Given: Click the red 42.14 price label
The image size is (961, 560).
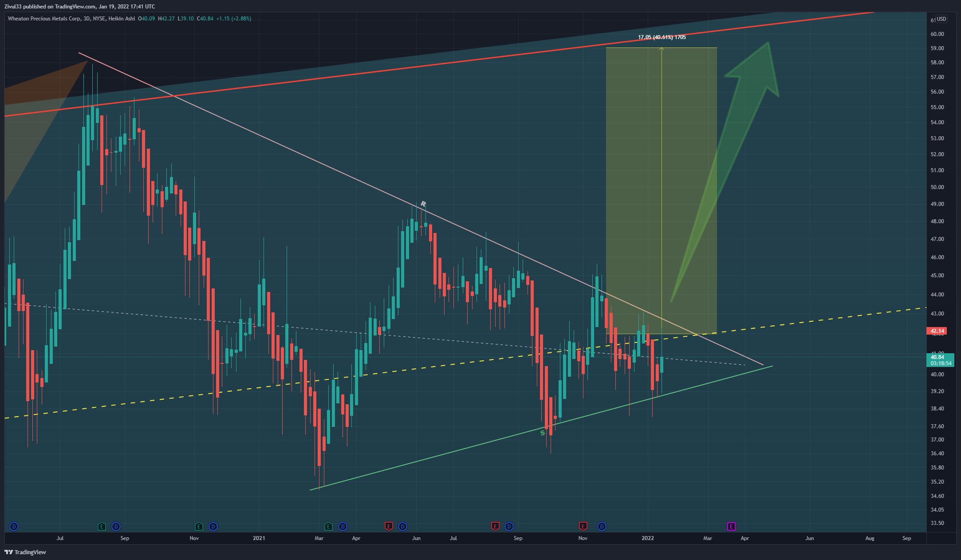Looking at the screenshot, I should [937, 331].
